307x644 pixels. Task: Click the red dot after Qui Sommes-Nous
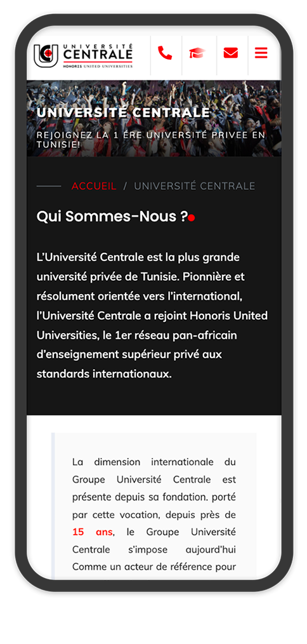click(192, 218)
